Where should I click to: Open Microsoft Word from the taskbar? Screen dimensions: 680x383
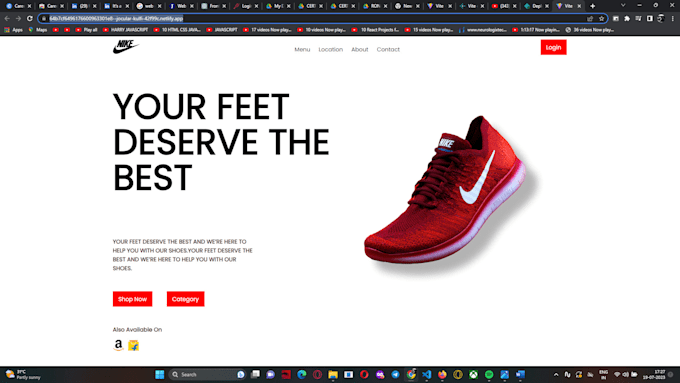tap(520, 374)
